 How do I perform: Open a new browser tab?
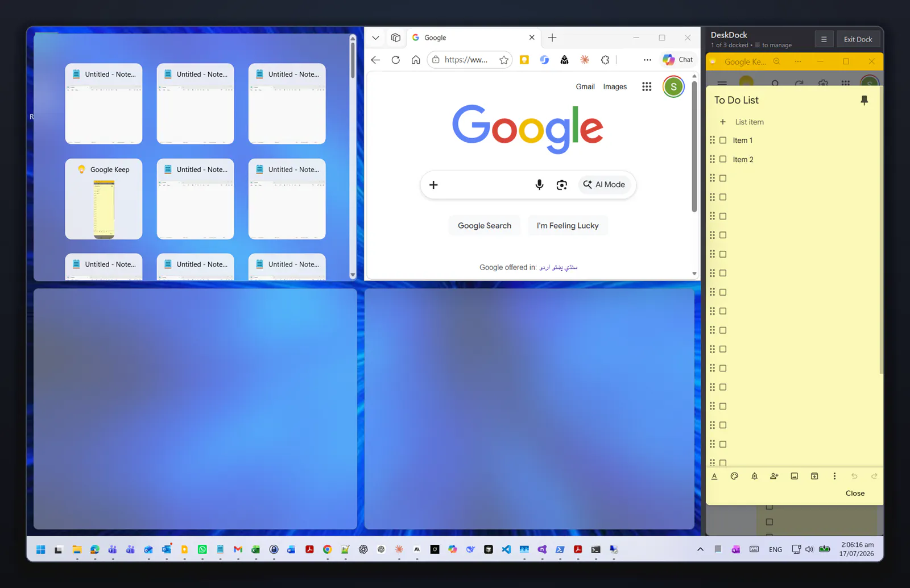click(552, 38)
